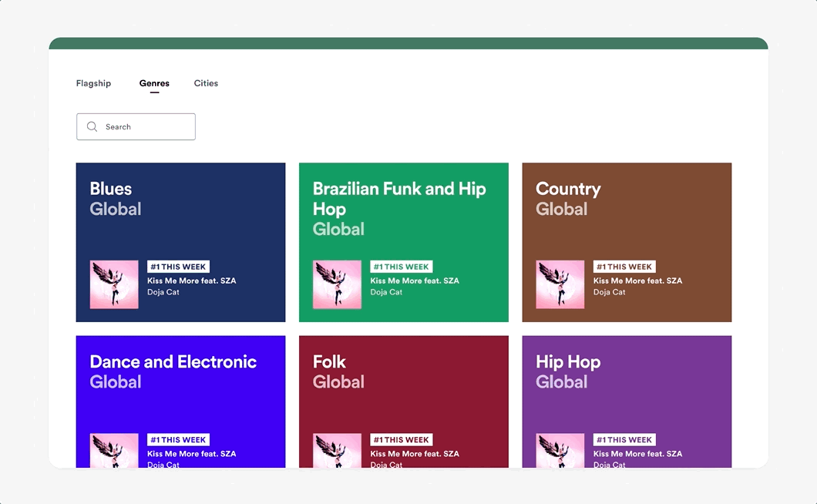Switch to the Flagship tab
This screenshot has width=817, height=504.
click(93, 83)
